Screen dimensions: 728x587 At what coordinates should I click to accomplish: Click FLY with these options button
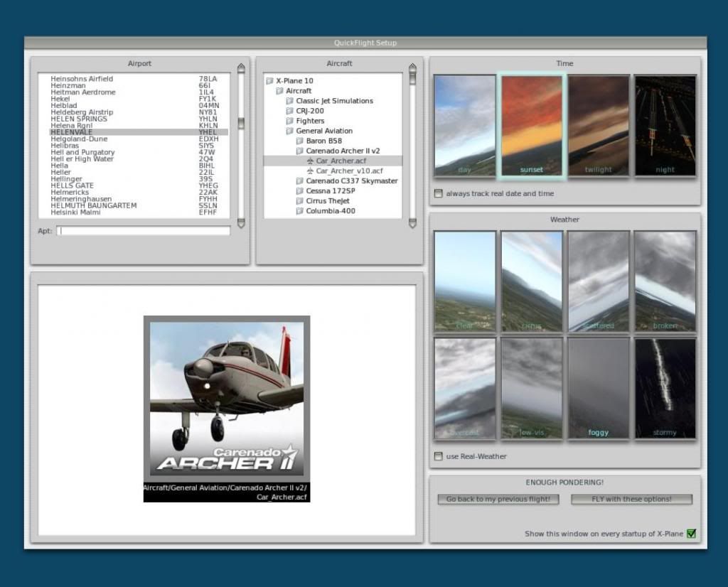(x=631, y=500)
